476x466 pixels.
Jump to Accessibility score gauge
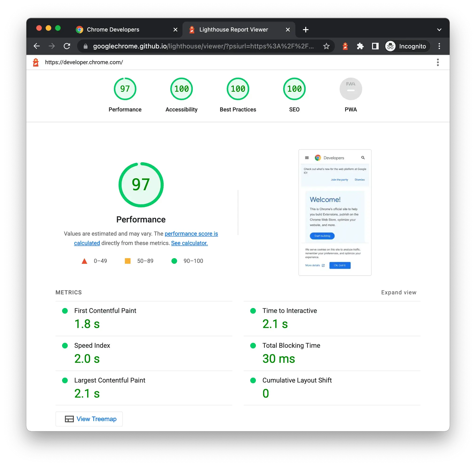181,89
